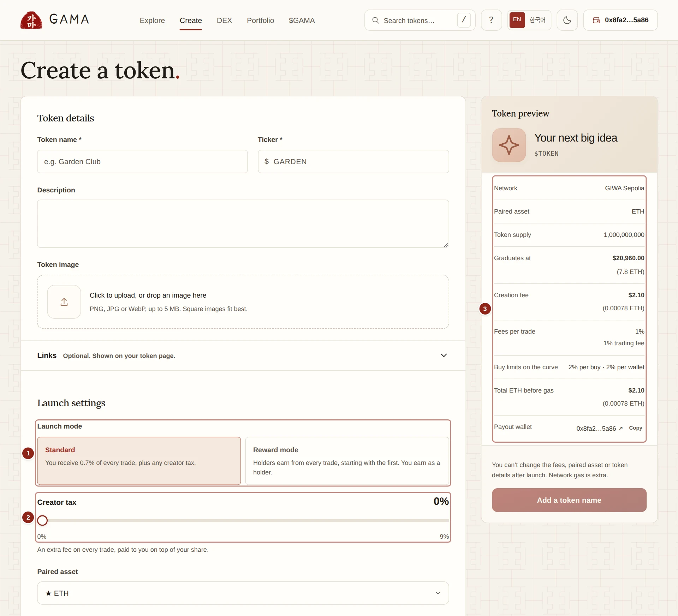The image size is (678, 616).
Task: Open payout wallet external link arrow
Action: click(620, 429)
